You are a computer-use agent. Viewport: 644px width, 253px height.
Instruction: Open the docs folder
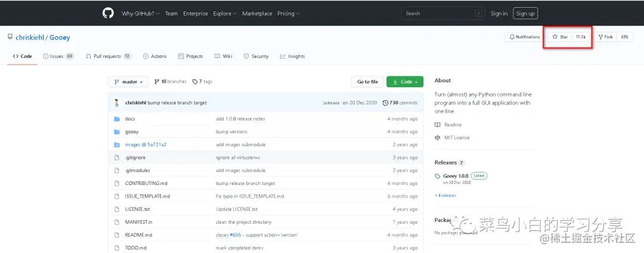coord(130,119)
